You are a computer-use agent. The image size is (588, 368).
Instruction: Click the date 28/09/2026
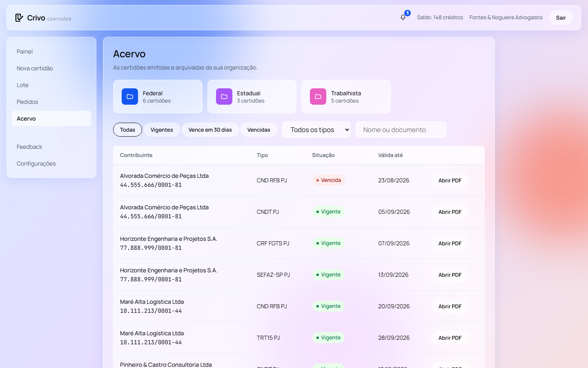(394, 338)
